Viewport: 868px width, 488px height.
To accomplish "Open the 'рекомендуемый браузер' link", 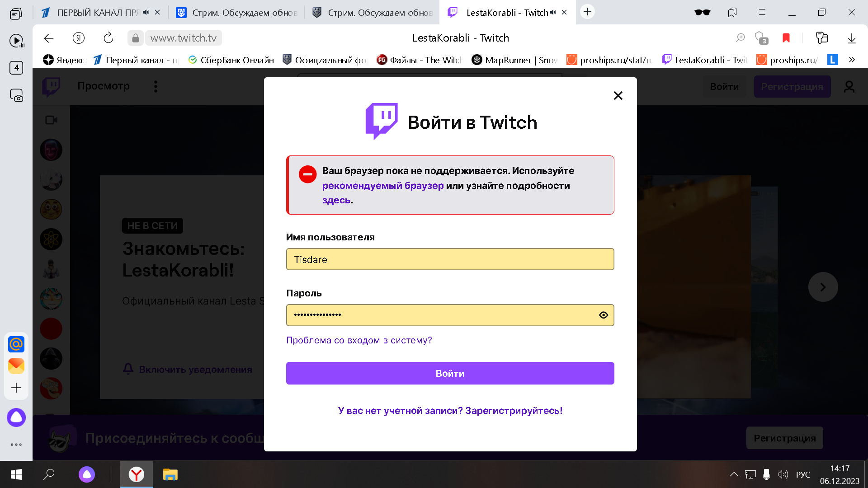I will (x=382, y=186).
